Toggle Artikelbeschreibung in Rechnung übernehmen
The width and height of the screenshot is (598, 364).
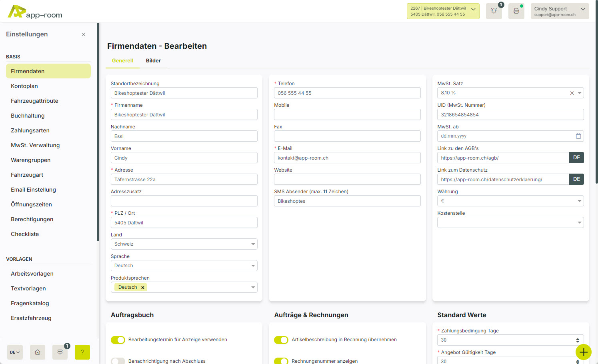pos(281,340)
